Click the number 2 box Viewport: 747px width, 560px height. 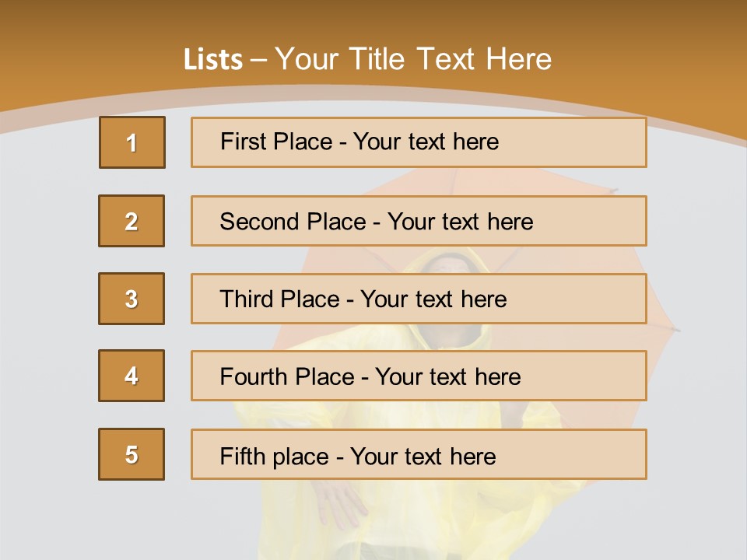132,221
